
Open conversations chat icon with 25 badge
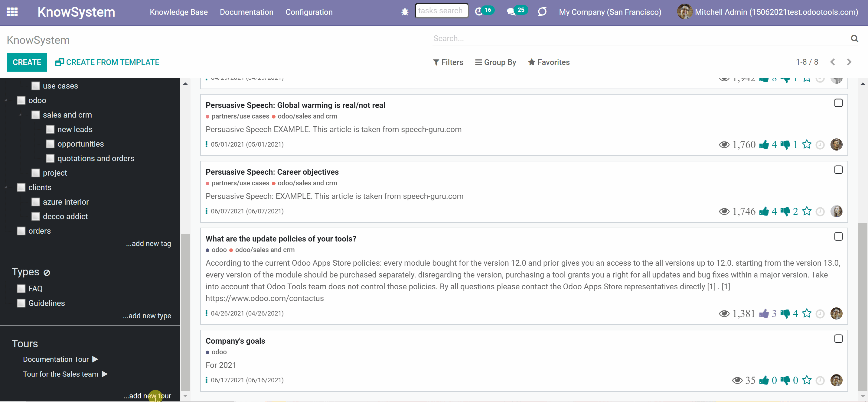517,11
